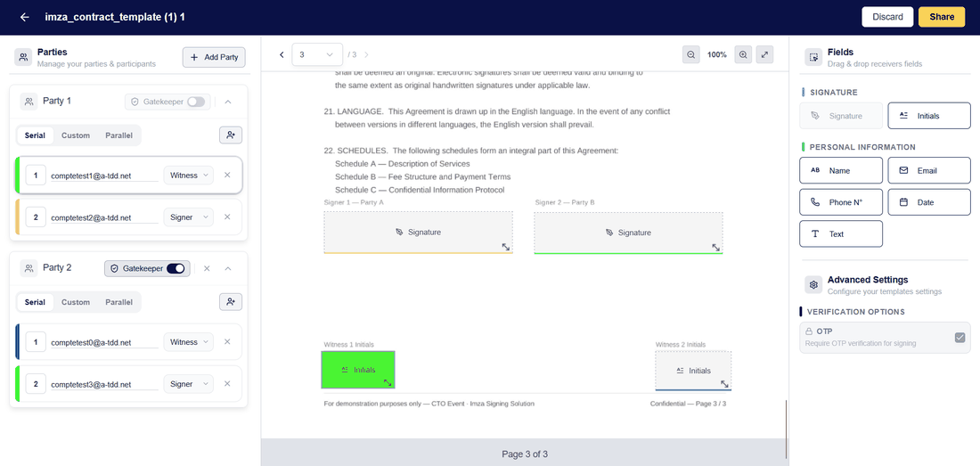Screen dimensions: 980x466
Task: Open role dropdown for comptetest0@a-tdd.net
Action: (x=189, y=341)
